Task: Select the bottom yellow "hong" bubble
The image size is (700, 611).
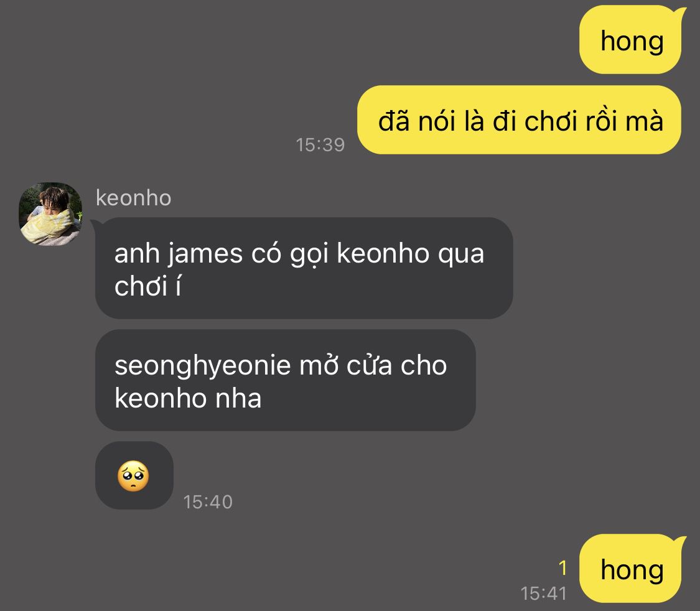Action: (631, 569)
